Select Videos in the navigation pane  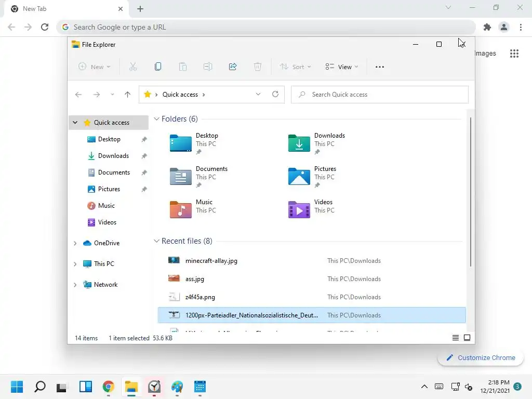click(x=107, y=222)
